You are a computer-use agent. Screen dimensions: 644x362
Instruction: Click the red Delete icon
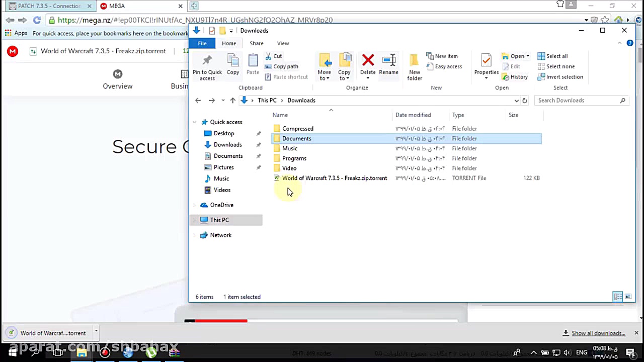point(368,61)
